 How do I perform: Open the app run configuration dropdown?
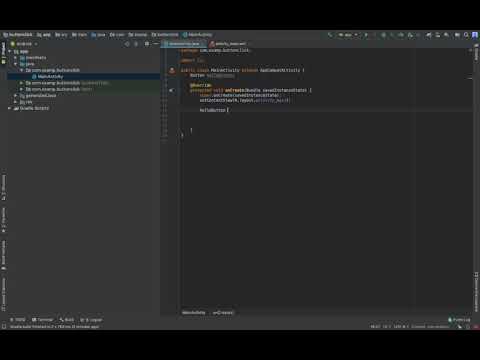pos(348,35)
